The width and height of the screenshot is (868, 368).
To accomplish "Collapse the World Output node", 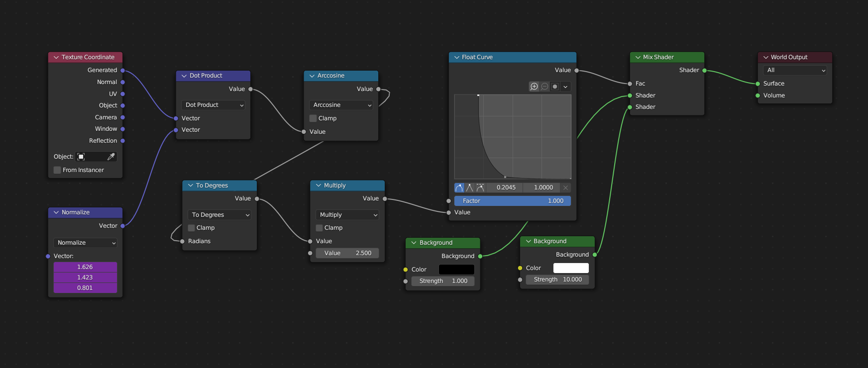I will click(x=765, y=57).
